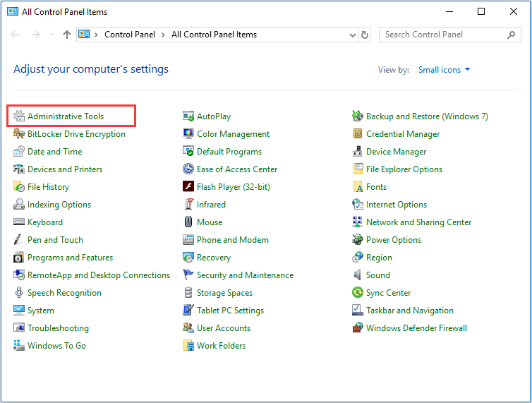
Task: Open the Security and Maintenance flag icon
Action: pos(188,275)
